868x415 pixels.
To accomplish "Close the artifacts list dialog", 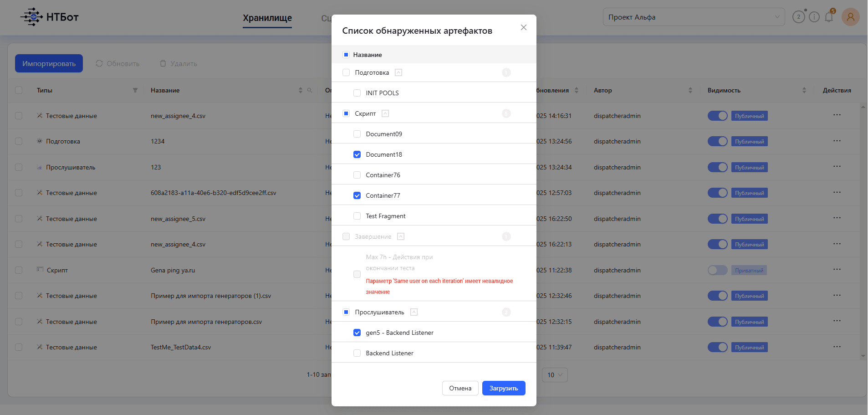I will point(524,27).
